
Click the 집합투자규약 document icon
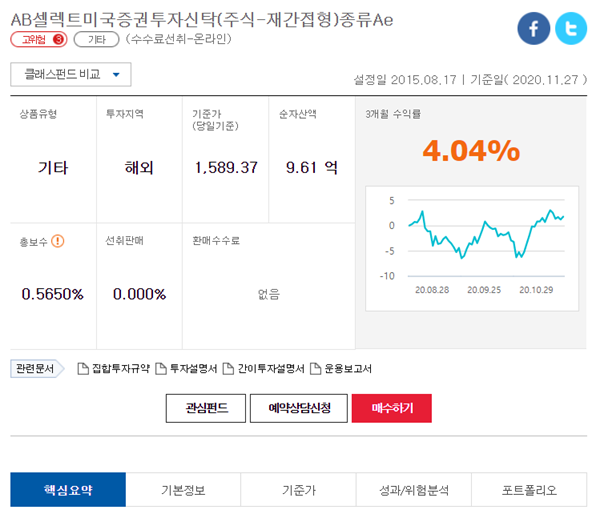pyautogui.click(x=83, y=369)
